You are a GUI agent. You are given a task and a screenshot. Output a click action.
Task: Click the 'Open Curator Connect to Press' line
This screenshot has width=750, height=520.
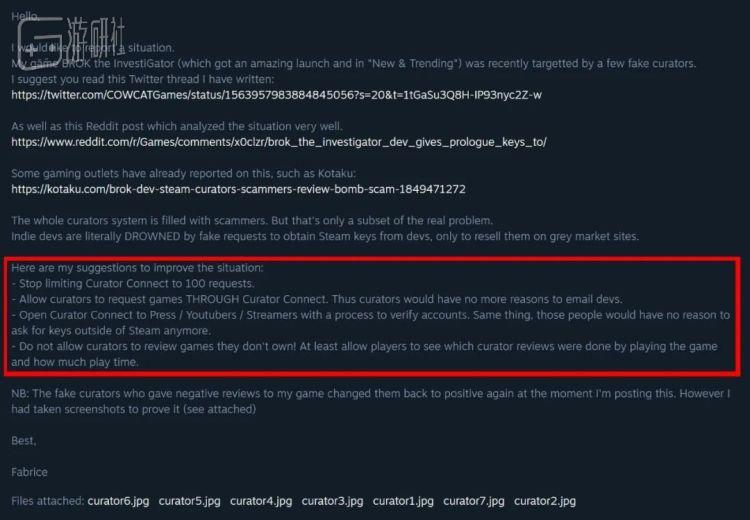click(371, 323)
